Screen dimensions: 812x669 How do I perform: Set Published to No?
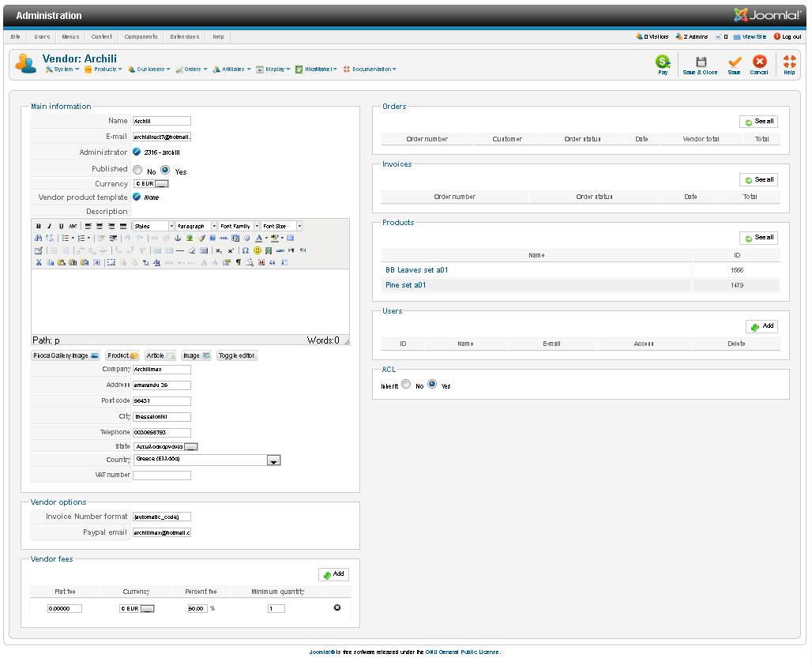[x=137, y=170]
